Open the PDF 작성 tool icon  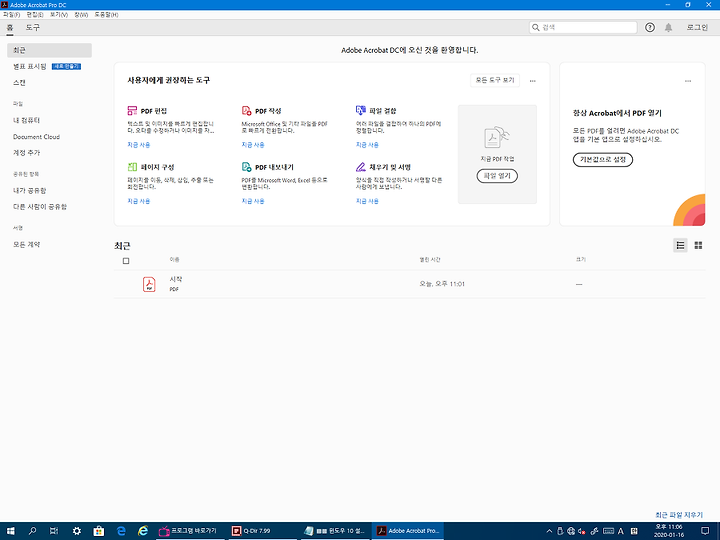coord(247,111)
